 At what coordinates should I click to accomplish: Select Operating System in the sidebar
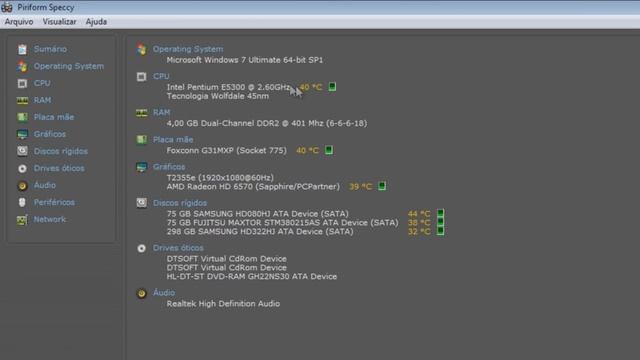pos(69,66)
